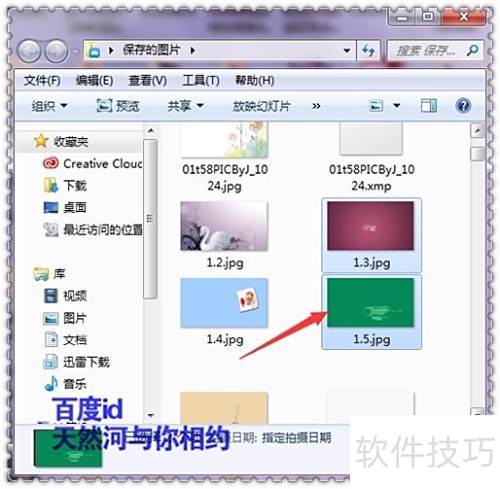
Task: Open the 共享 dropdown
Action: click(185, 106)
